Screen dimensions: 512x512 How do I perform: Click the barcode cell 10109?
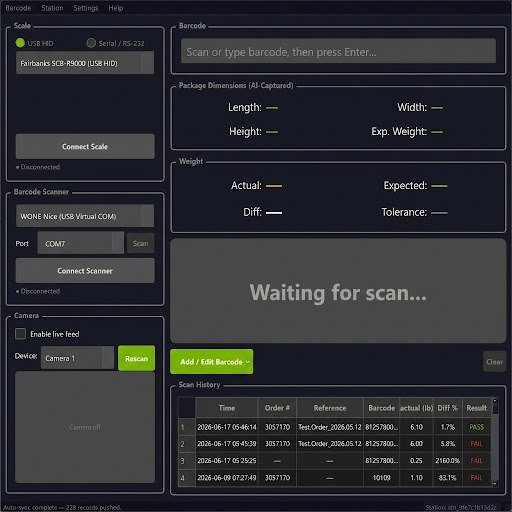tap(381, 478)
